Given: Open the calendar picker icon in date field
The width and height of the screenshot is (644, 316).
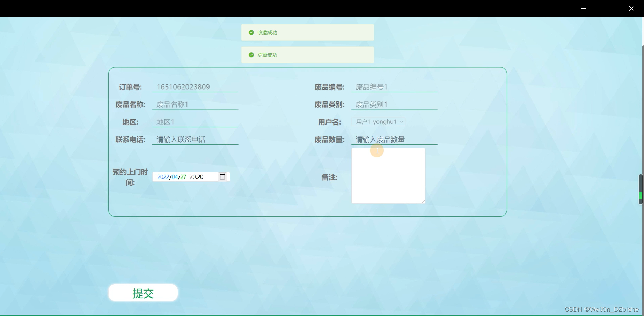Looking at the screenshot, I should click(222, 177).
